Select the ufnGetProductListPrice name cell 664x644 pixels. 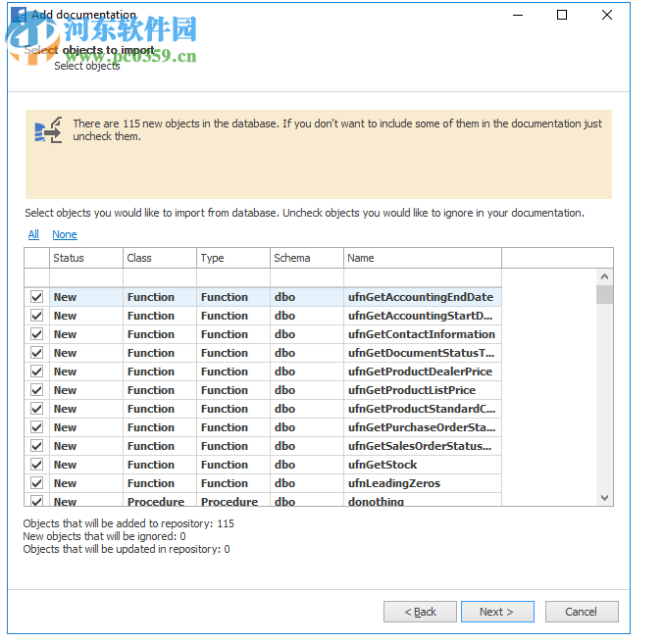423,390
